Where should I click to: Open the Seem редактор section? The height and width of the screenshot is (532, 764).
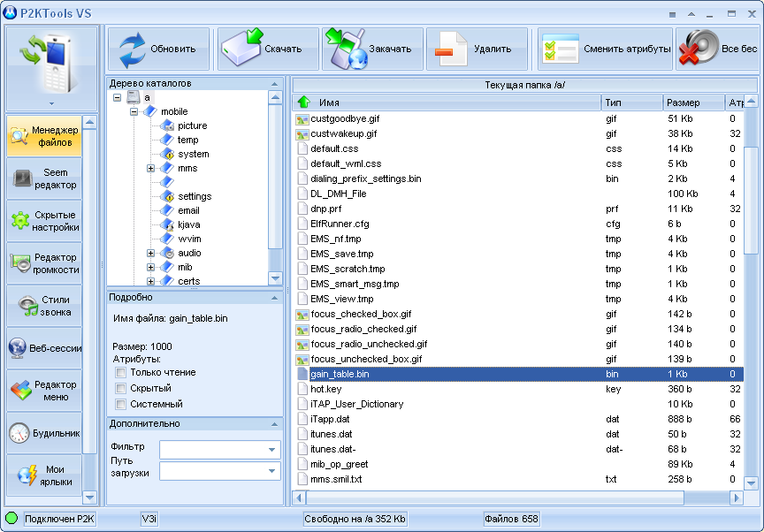pyautogui.click(x=44, y=179)
